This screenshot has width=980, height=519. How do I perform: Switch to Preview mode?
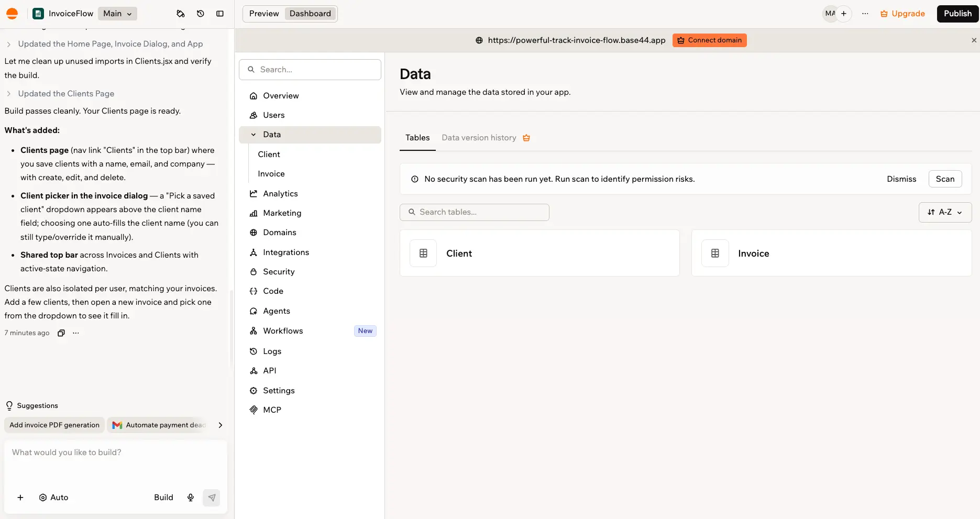pos(264,14)
